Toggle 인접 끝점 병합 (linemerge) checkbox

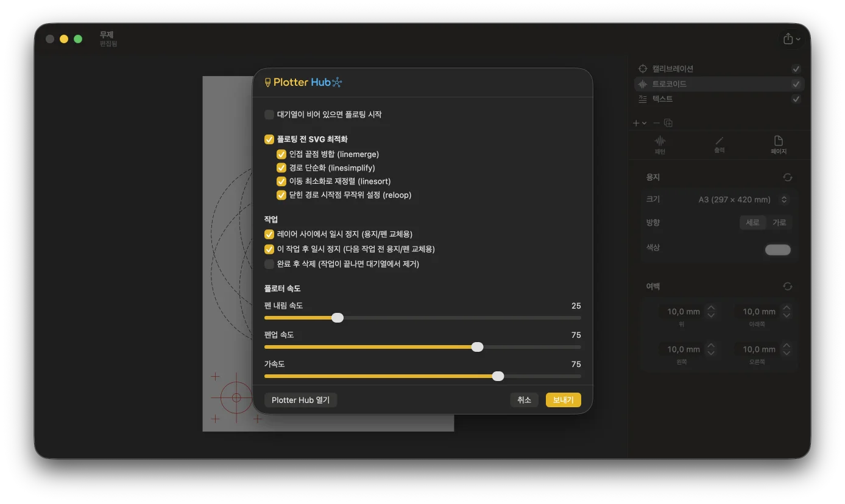[281, 155]
